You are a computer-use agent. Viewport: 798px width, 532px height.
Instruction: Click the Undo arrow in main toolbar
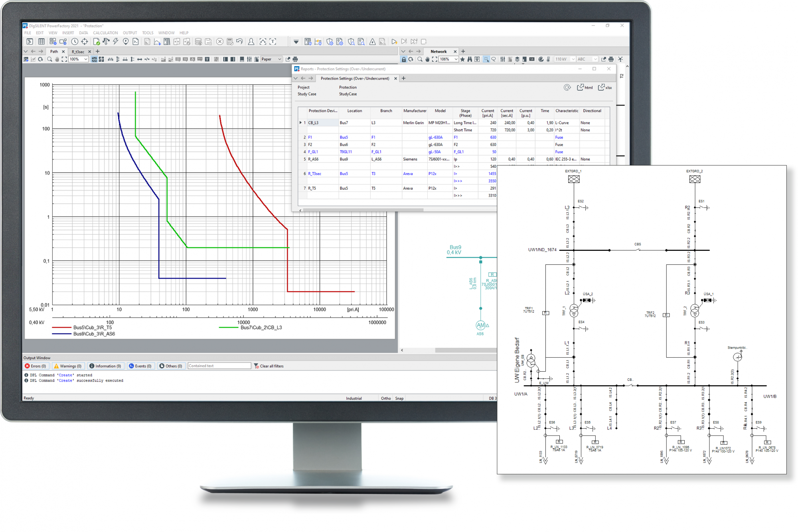[239, 41]
